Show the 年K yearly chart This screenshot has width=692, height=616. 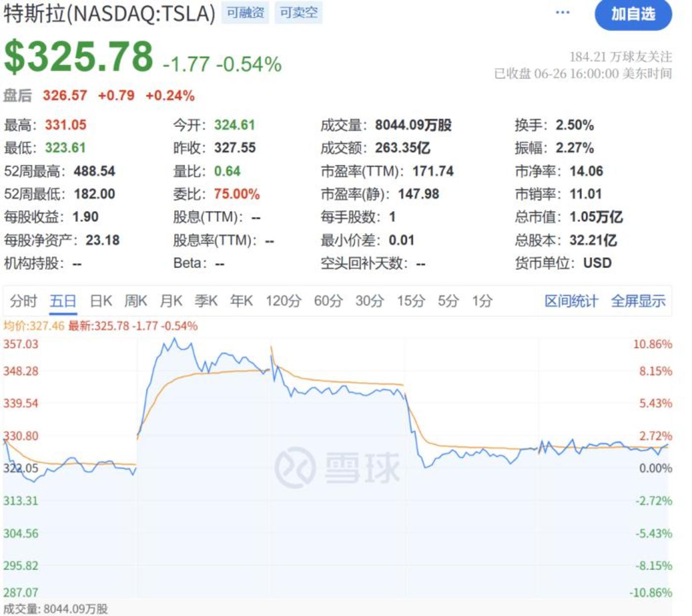[x=241, y=301]
